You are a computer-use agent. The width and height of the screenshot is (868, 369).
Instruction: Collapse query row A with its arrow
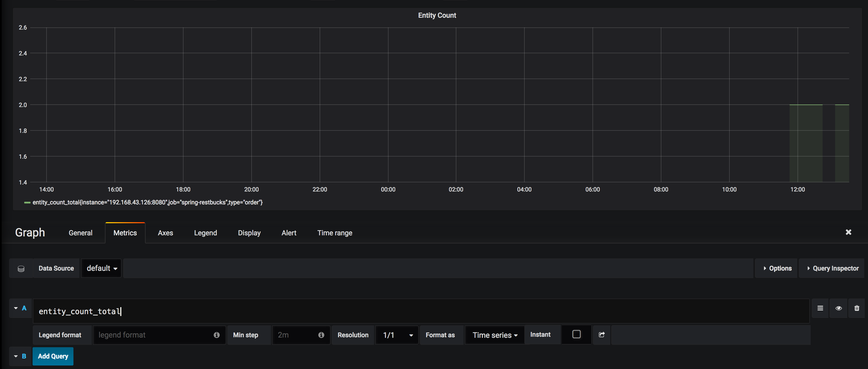(16, 308)
